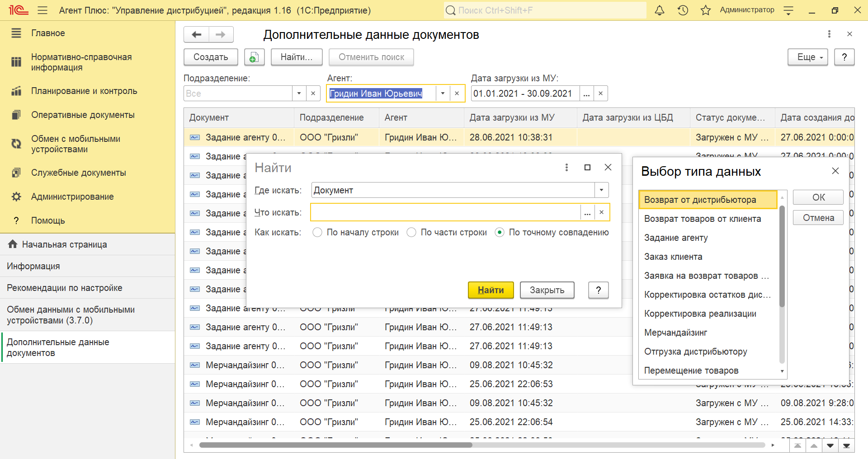Click yellow Найти button in dialog
The width and height of the screenshot is (868, 459).
[x=491, y=290]
